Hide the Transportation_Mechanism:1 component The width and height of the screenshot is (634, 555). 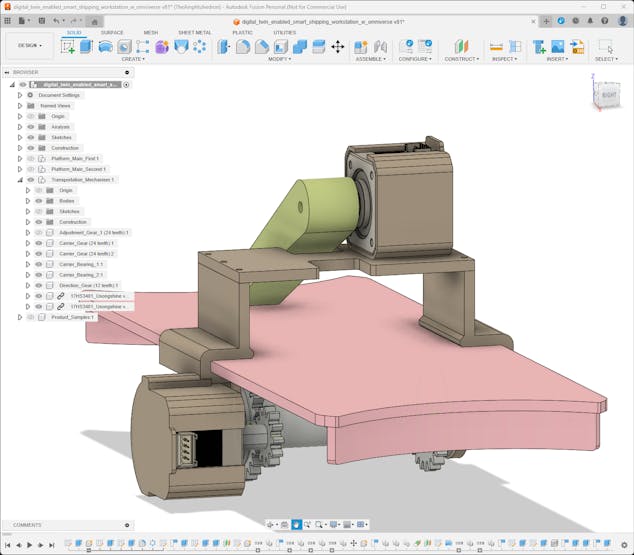(31, 180)
